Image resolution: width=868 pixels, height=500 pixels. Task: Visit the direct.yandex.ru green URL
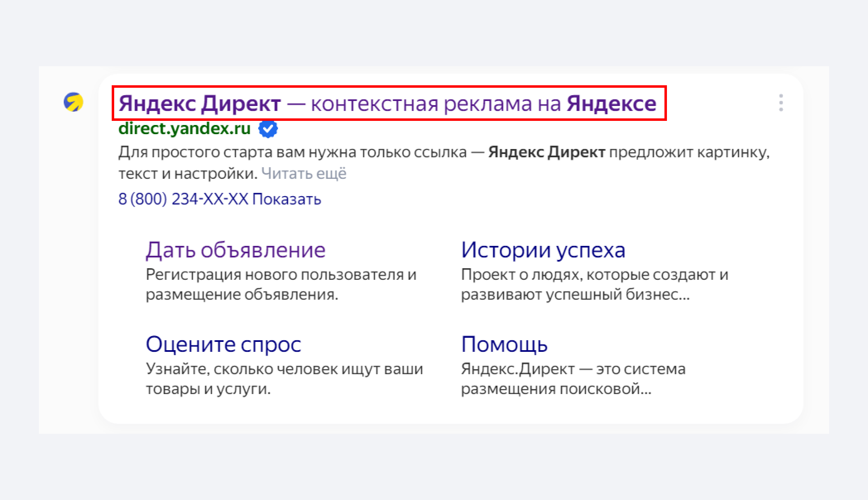185,129
